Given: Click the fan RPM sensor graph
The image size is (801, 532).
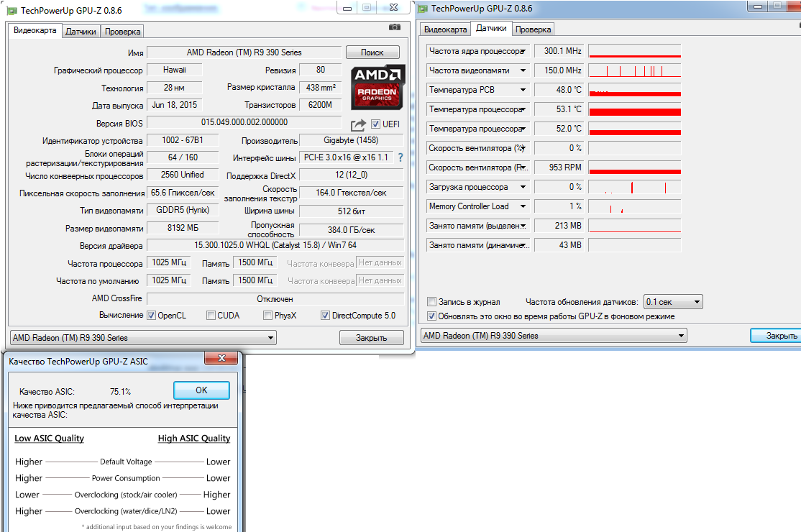Looking at the screenshot, I should tap(635, 168).
